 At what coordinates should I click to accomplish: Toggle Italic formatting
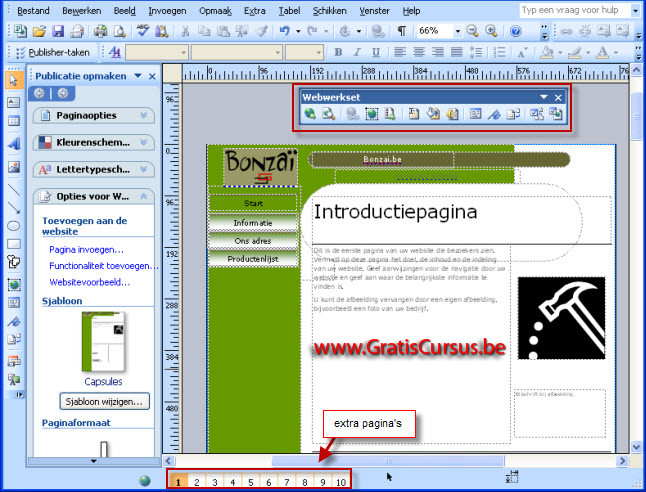[357, 52]
